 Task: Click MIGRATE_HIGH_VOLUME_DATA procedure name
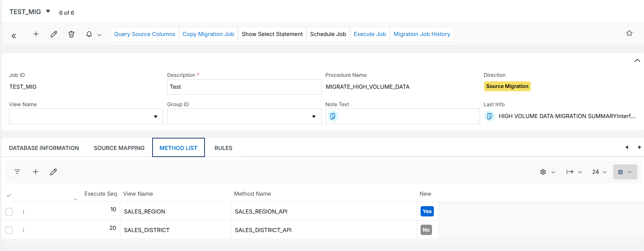[367, 87]
